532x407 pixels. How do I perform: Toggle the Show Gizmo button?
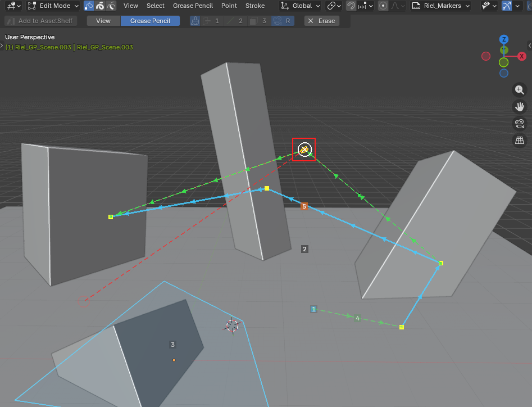[507, 6]
